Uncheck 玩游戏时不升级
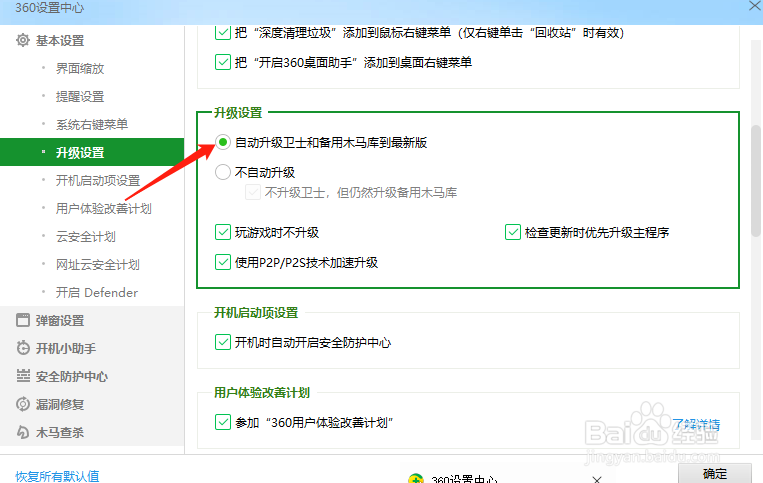The height and width of the screenshot is (483, 763). click(223, 233)
